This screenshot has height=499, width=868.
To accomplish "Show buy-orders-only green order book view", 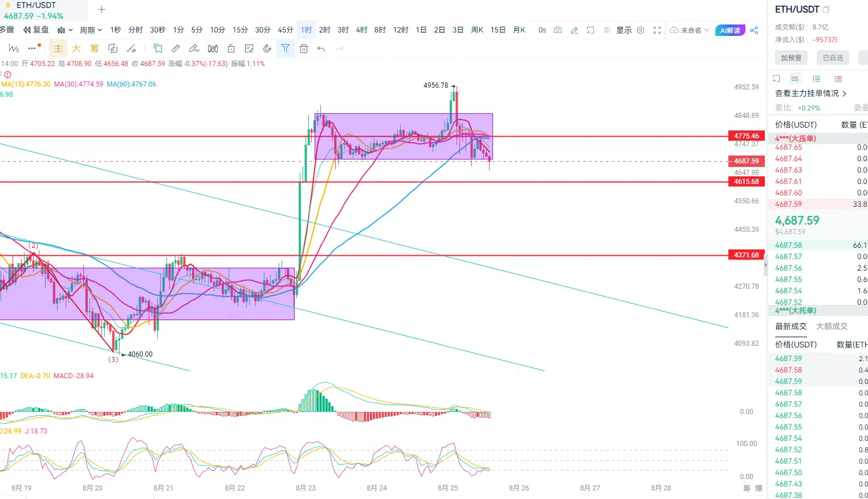I will pos(817,79).
